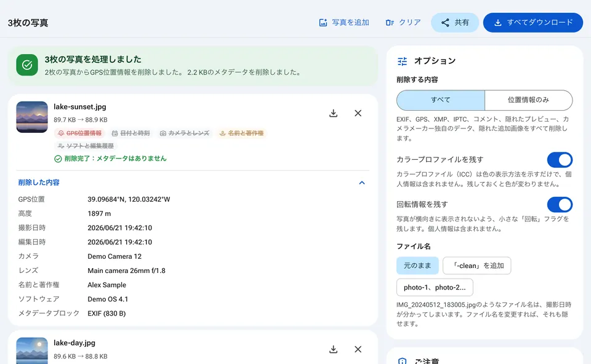This screenshot has width=591, height=364.
Task: Click the 削除完了：メタデータはありません status
Action: (x=110, y=159)
